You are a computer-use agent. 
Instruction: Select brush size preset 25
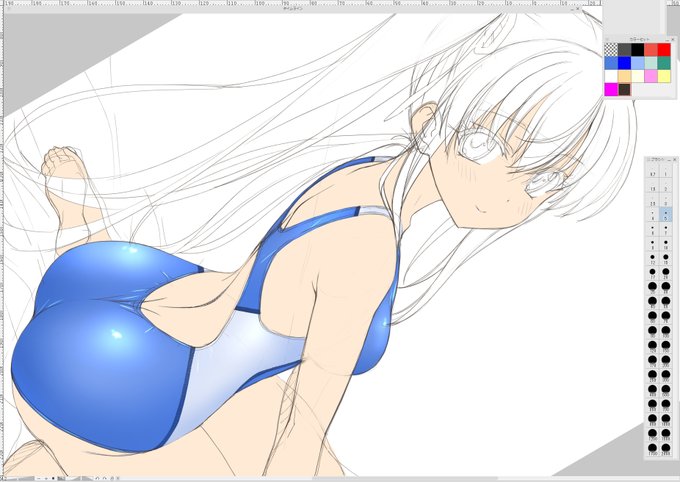point(652,288)
